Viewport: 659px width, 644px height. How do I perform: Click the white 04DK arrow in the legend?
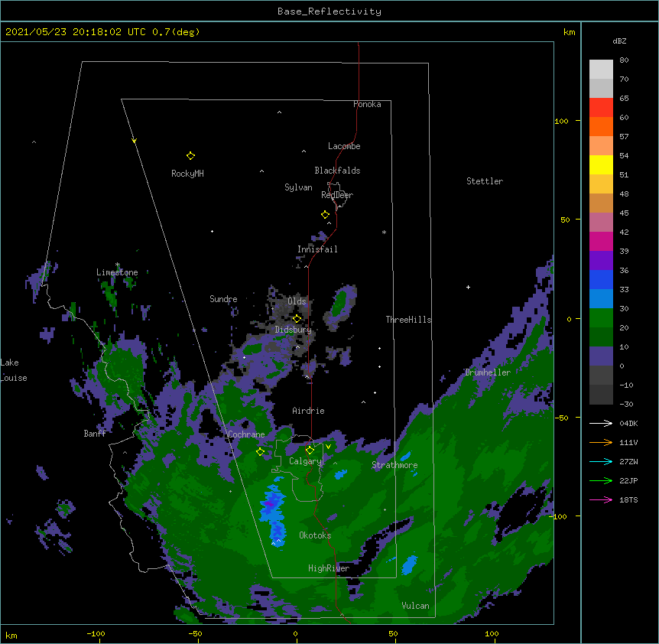pyautogui.click(x=601, y=423)
